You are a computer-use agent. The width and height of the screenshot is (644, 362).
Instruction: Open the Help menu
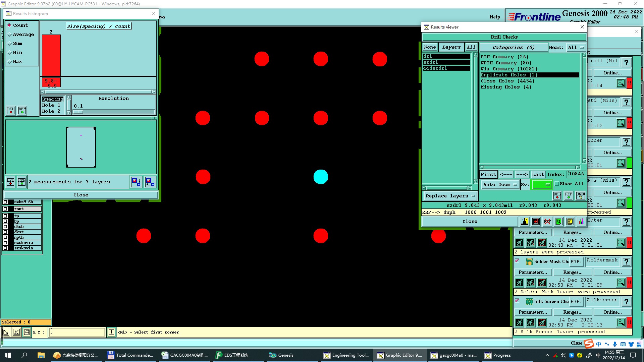click(494, 17)
